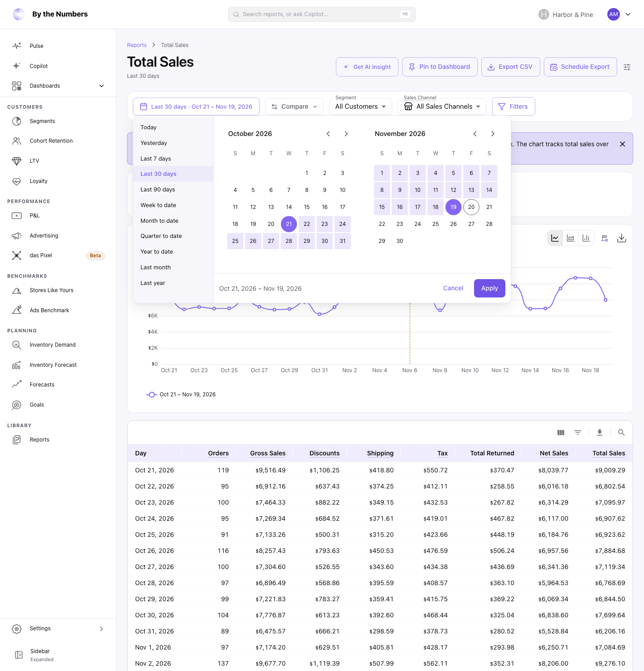Apply the selected date range
Image resolution: width=644 pixels, height=671 pixels.
(490, 289)
